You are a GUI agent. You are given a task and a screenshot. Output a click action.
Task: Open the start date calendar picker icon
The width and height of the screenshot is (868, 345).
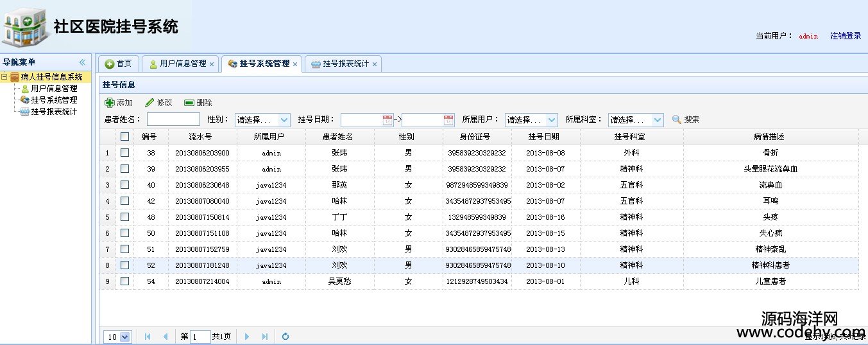pyautogui.click(x=387, y=119)
